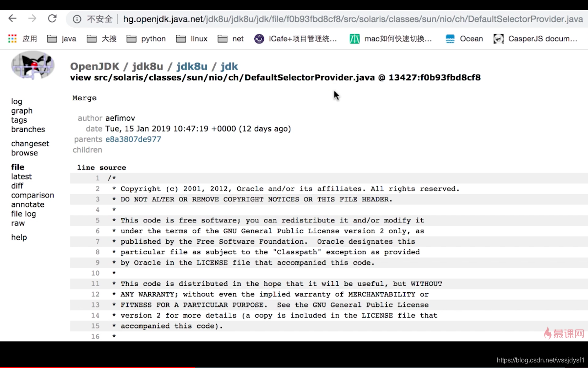The width and height of the screenshot is (588, 368).
Task: Open the CasperJS documentation bookmark
Action: (x=535, y=39)
